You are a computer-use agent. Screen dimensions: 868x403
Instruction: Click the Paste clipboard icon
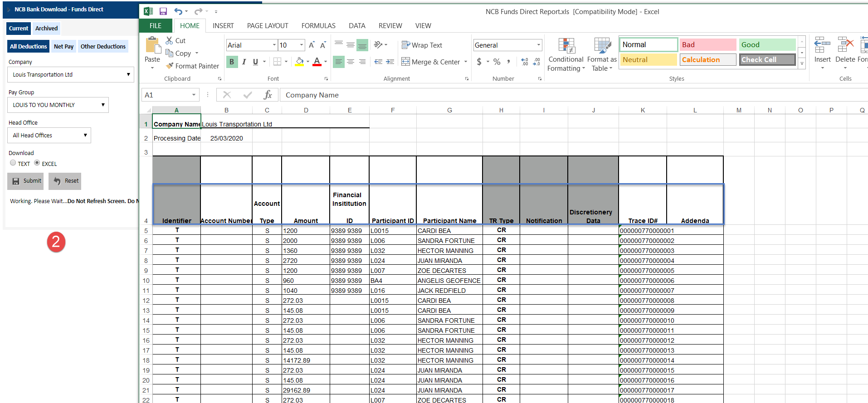152,46
